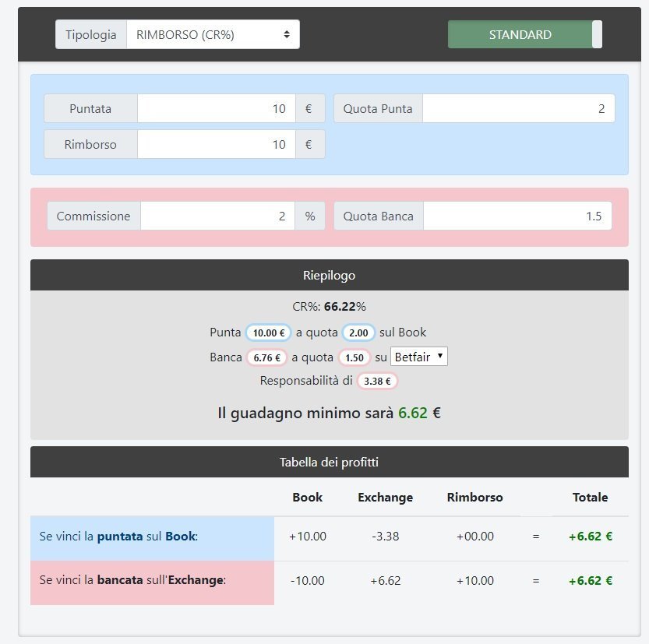Click the 2.00 back odds badge

[358, 333]
